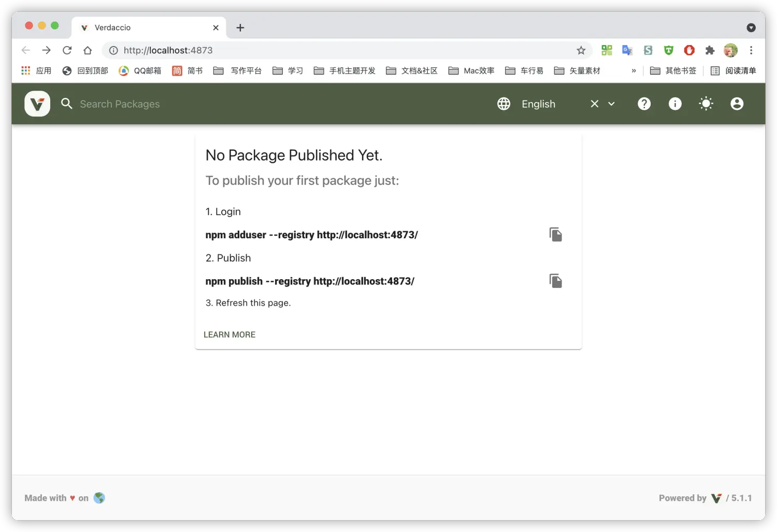Click the Verdaccio logo in header
The height and width of the screenshot is (532, 777).
[37, 104]
